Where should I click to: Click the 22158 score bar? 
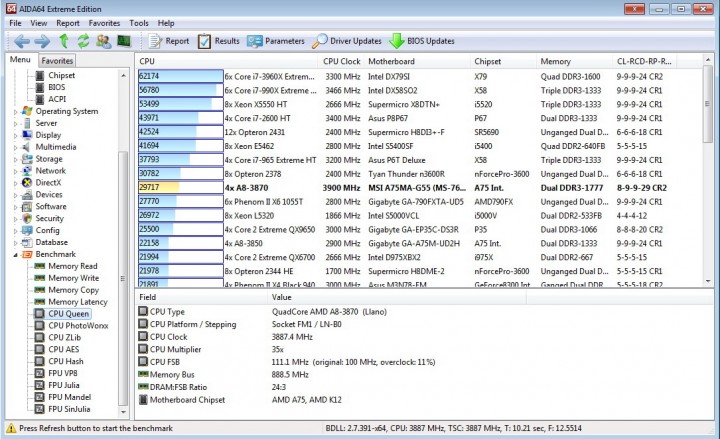click(180, 243)
